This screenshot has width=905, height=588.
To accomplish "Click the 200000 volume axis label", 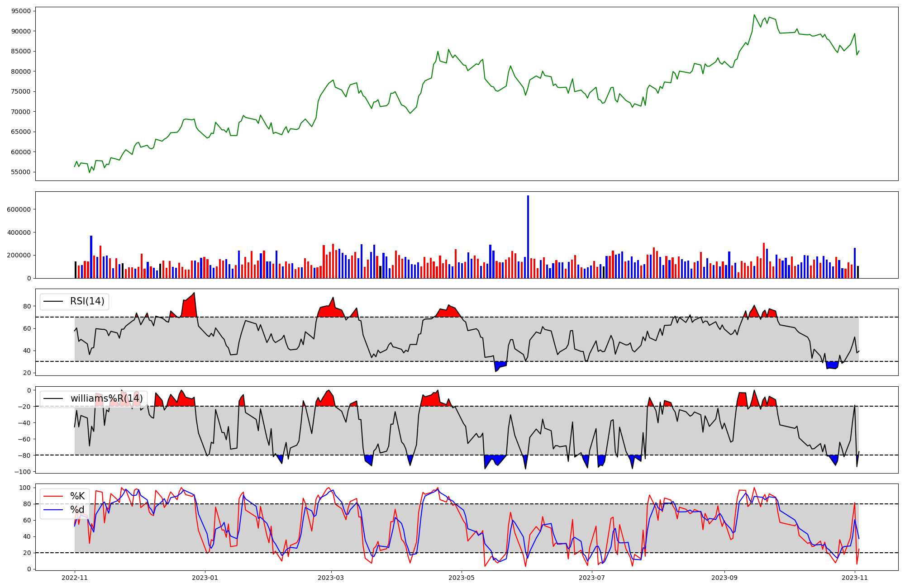I will (x=19, y=255).
